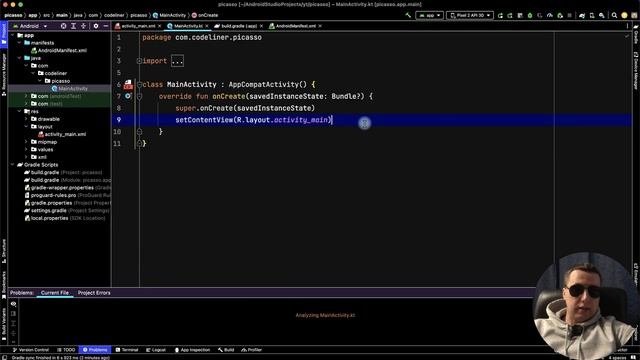Click the codeliner breadcrumb in the navigation bar
The height and width of the screenshot is (360, 640).
(114, 15)
